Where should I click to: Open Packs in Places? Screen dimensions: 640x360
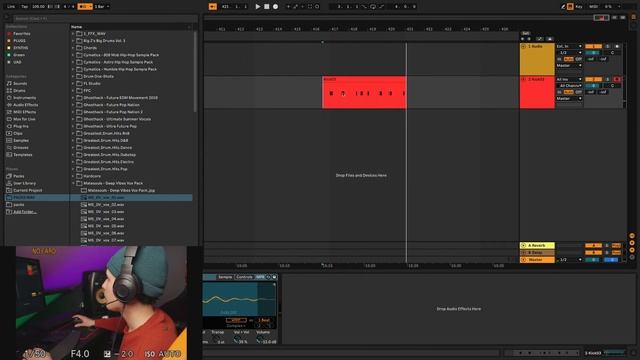point(19,176)
